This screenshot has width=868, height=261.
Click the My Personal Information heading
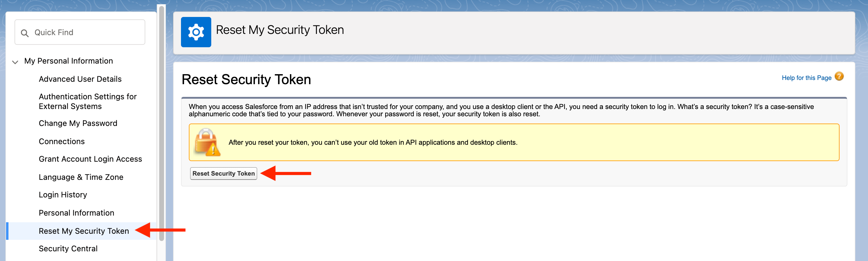pyautogui.click(x=68, y=61)
